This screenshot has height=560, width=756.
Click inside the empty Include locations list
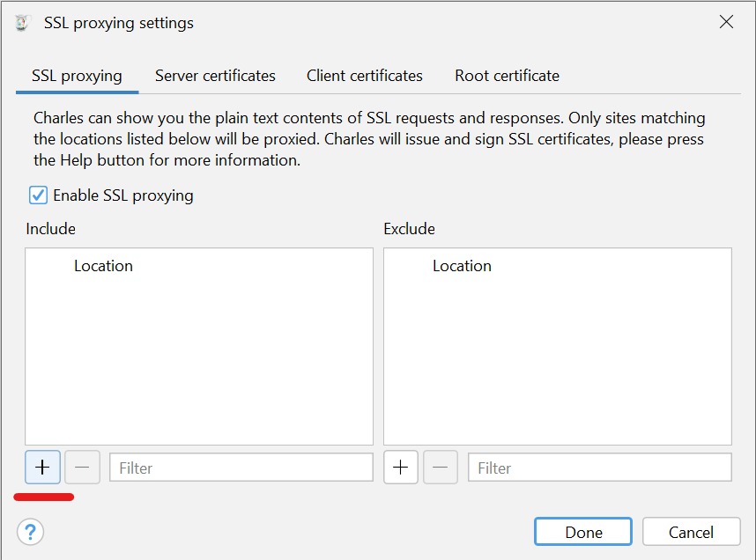[x=198, y=361]
